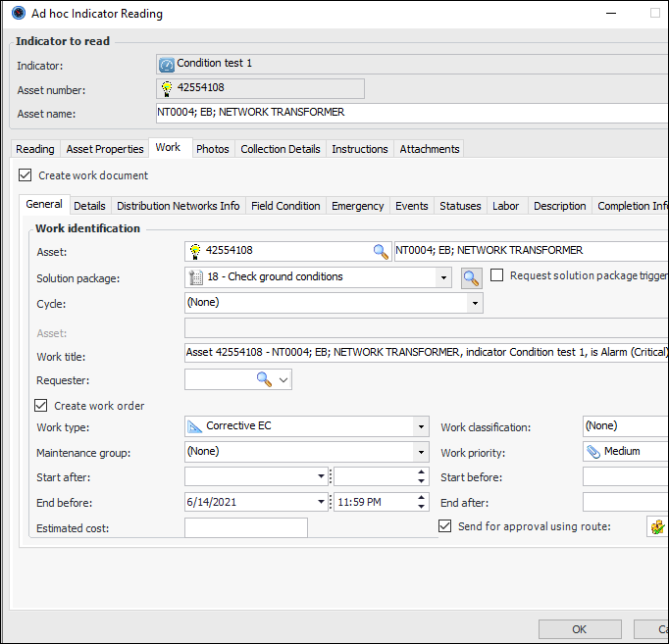Toggle the Create work order checkbox
669x644 pixels.
pos(41,406)
